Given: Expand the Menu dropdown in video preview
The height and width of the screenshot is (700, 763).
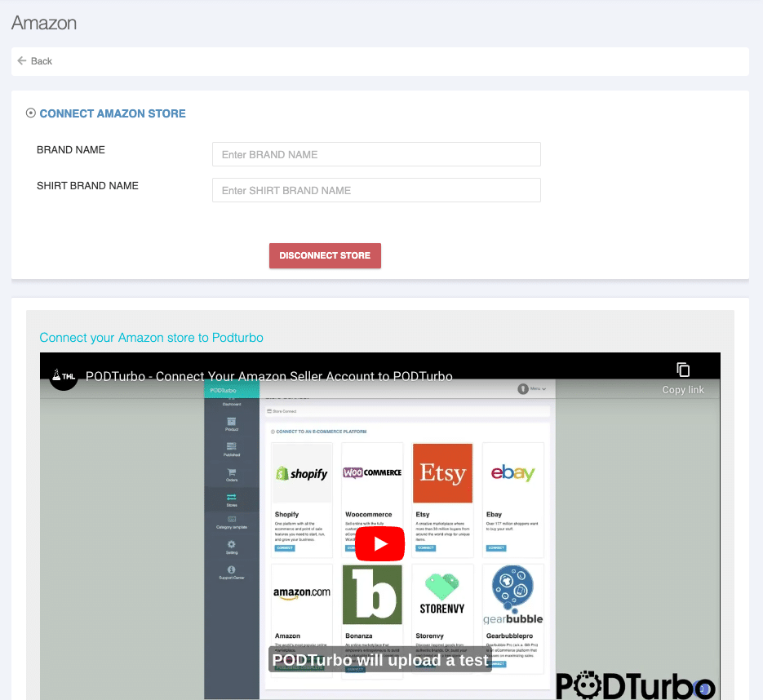Looking at the screenshot, I should (x=533, y=389).
